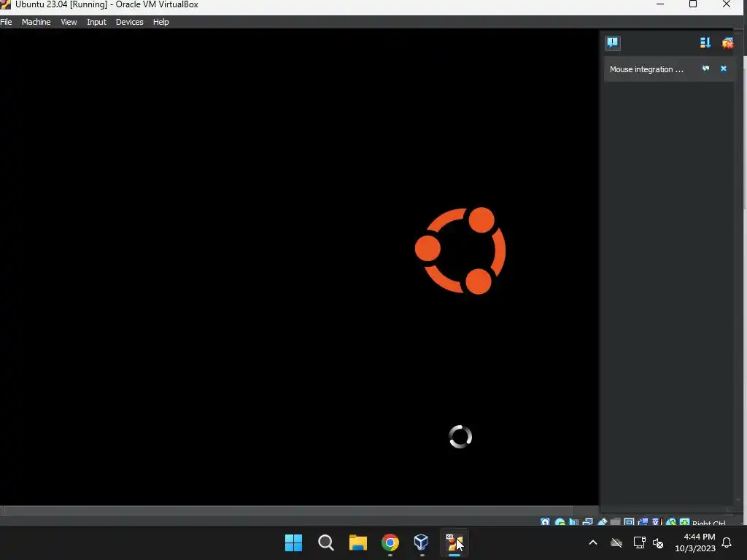The height and width of the screenshot is (560, 747).
Task: Open Google Chrome from the taskbar
Action: click(390, 542)
